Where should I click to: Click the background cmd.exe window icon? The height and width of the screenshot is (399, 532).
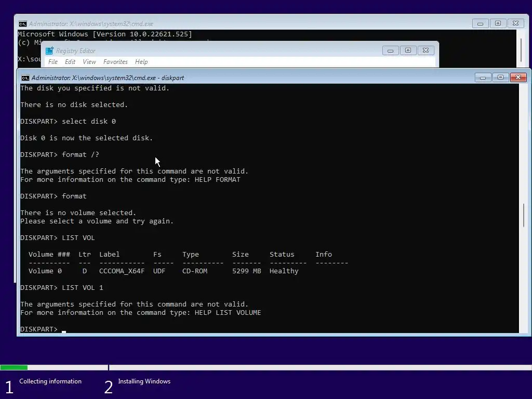[23, 24]
